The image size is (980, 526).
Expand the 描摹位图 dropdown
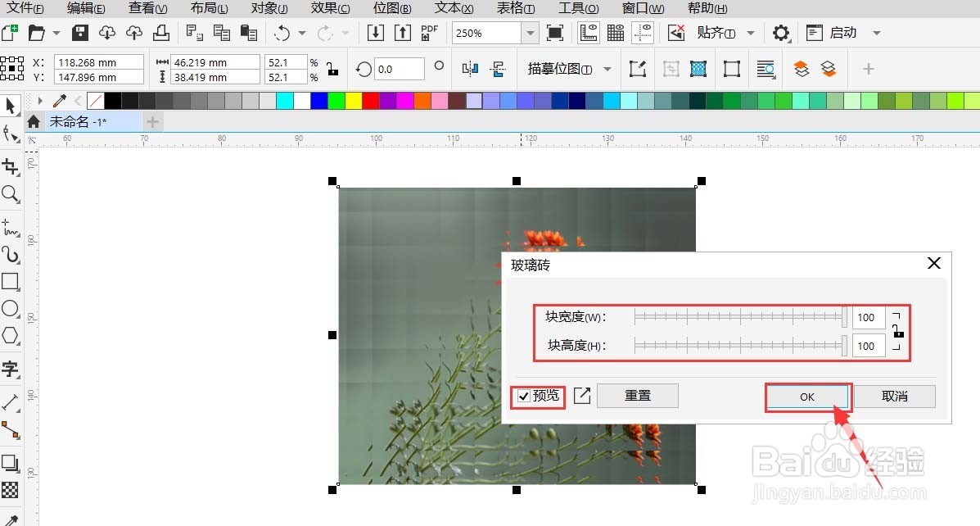point(606,69)
